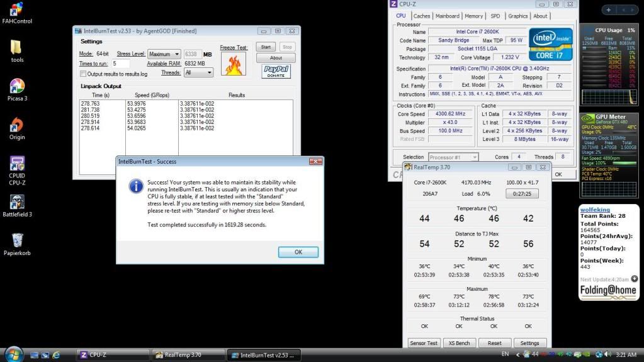Click the Times to run input field
Viewport: 644px width, 362px height.
(121, 64)
